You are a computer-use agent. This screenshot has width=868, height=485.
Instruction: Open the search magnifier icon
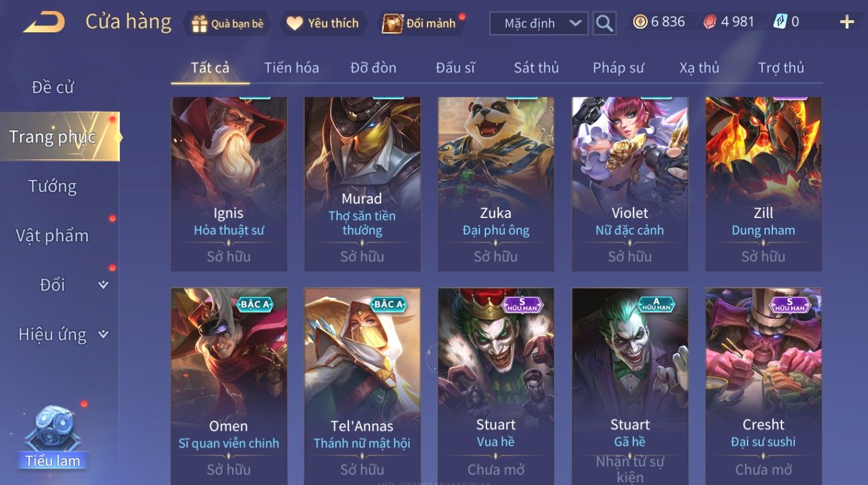pyautogui.click(x=604, y=24)
